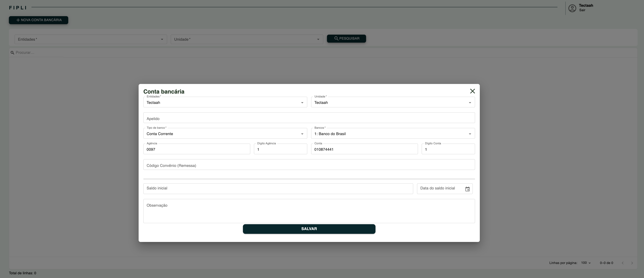Click into the Observação text area

(309, 211)
